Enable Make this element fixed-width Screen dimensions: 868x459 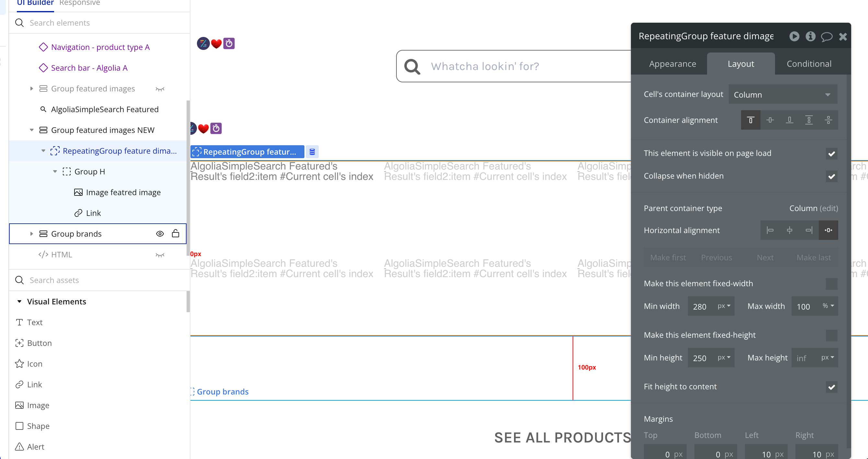831,284
